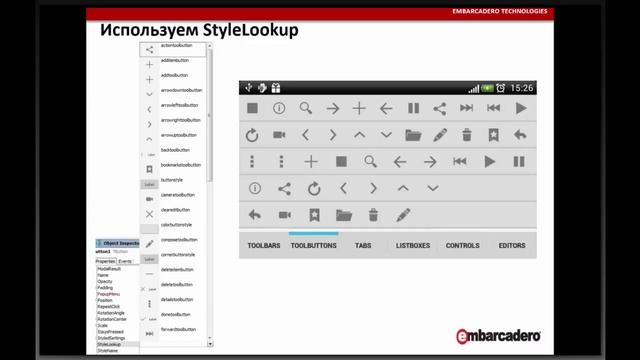Tap the plus icon next to the three-dots icons
This screenshot has width=640, height=360.
coord(311,162)
